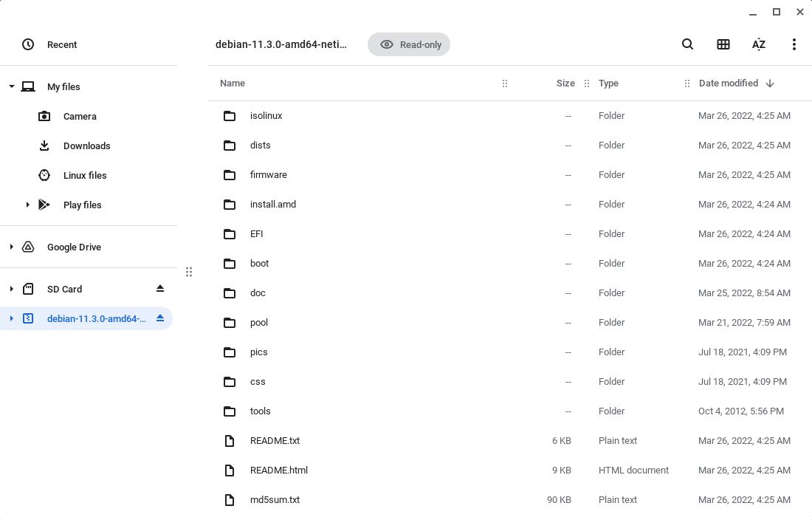The height and width of the screenshot is (520, 812).
Task: Go to Downloads in sidebar
Action: [x=86, y=146]
